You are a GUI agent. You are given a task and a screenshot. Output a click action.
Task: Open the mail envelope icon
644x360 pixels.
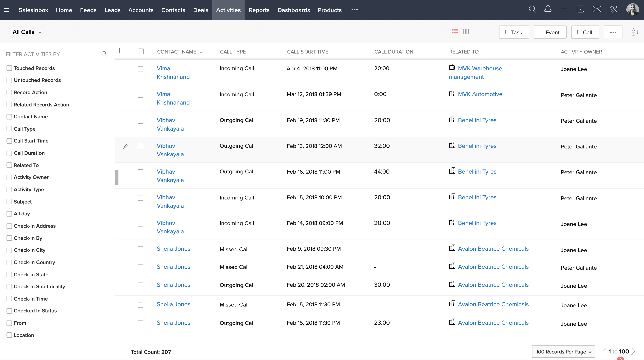[x=597, y=10]
